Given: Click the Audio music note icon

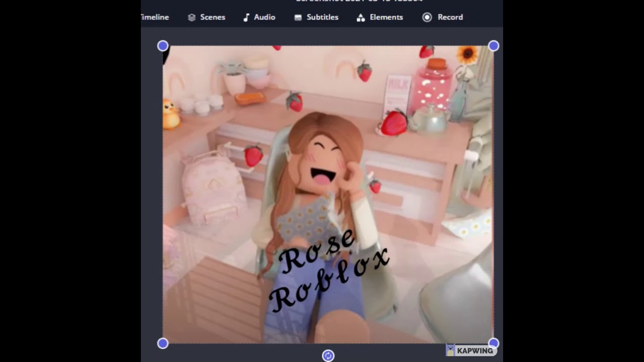Looking at the screenshot, I should (x=246, y=18).
